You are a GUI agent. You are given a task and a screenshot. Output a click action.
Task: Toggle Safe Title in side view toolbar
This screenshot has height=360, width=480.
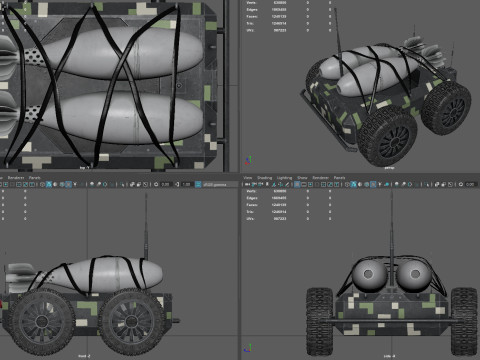(337, 184)
